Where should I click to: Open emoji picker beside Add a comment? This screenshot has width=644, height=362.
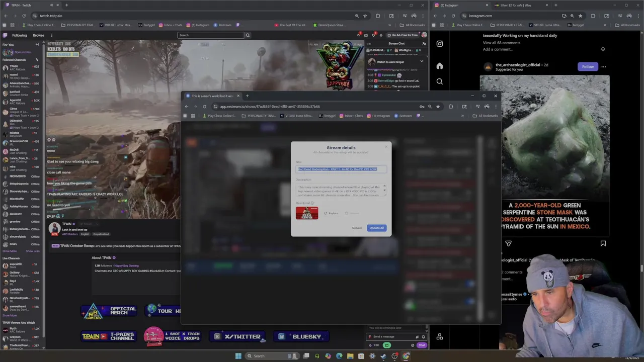(603, 49)
